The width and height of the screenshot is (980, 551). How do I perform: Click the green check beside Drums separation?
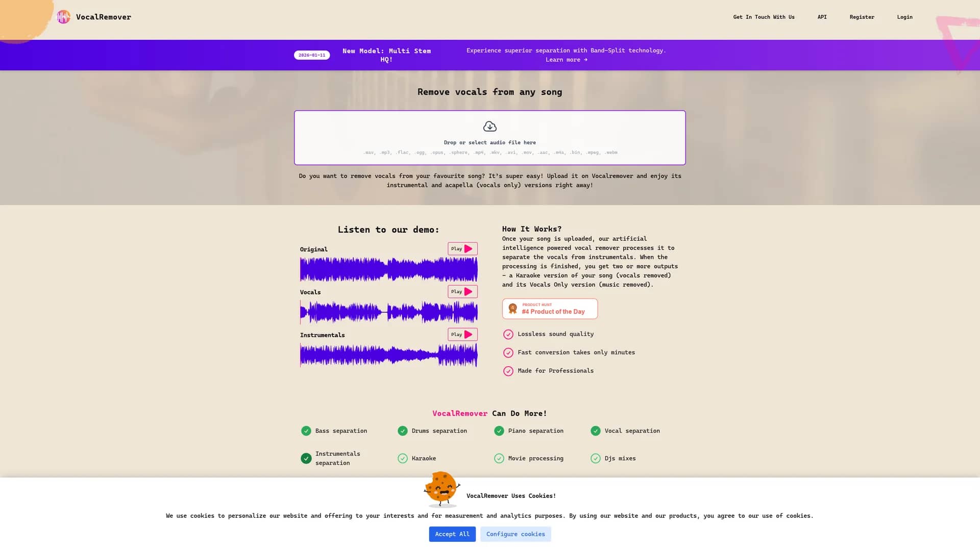point(402,431)
